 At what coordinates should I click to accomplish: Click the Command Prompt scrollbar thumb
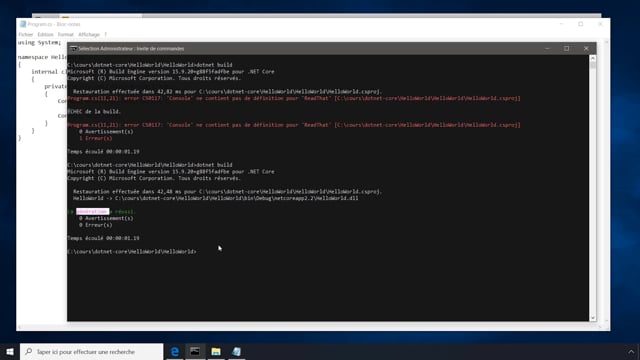pos(593,65)
